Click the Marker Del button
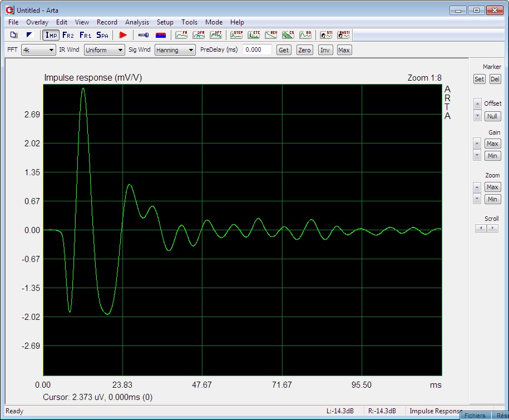Viewport: 509px width, 420px height. [x=495, y=79]
